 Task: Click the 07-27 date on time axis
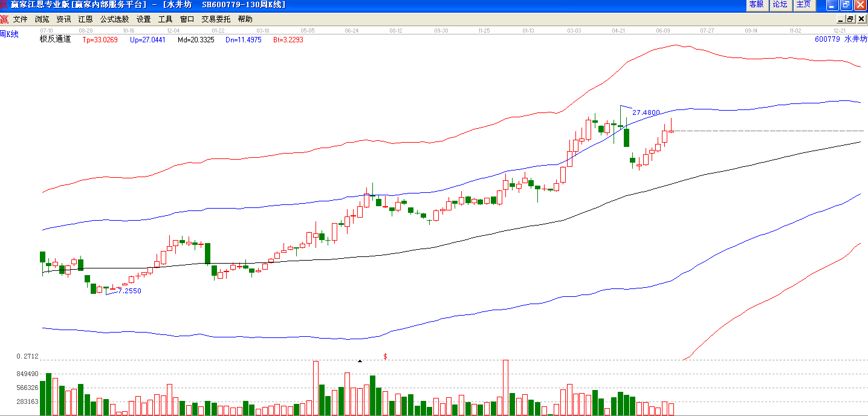click(707, 30)
